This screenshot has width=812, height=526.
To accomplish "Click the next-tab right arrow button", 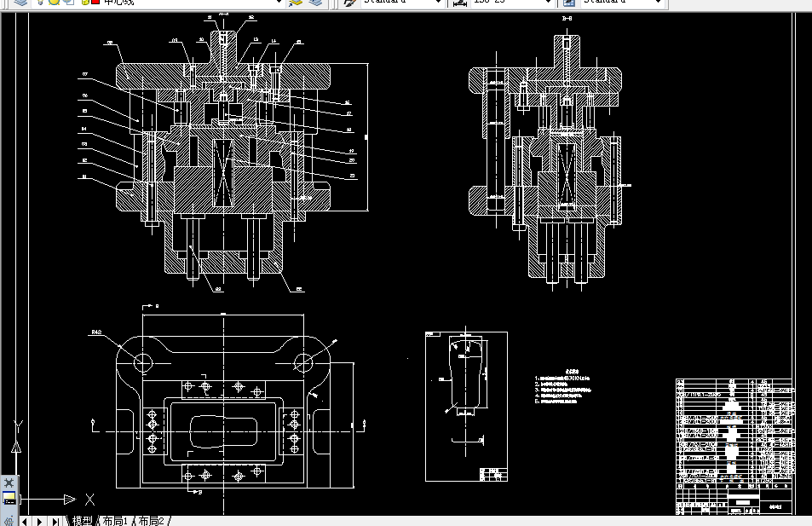I will (39, 522).
